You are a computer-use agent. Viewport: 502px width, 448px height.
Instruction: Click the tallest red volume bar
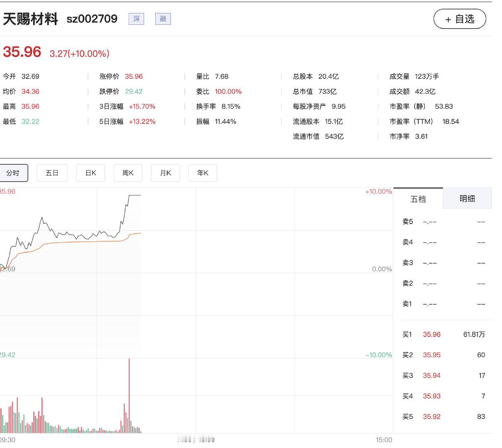[x=129, y=396]
